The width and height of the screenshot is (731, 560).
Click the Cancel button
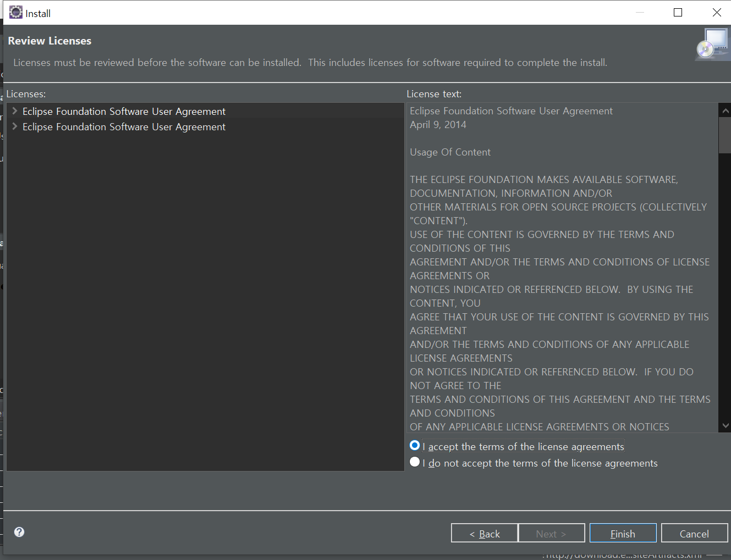pos(694,533)
